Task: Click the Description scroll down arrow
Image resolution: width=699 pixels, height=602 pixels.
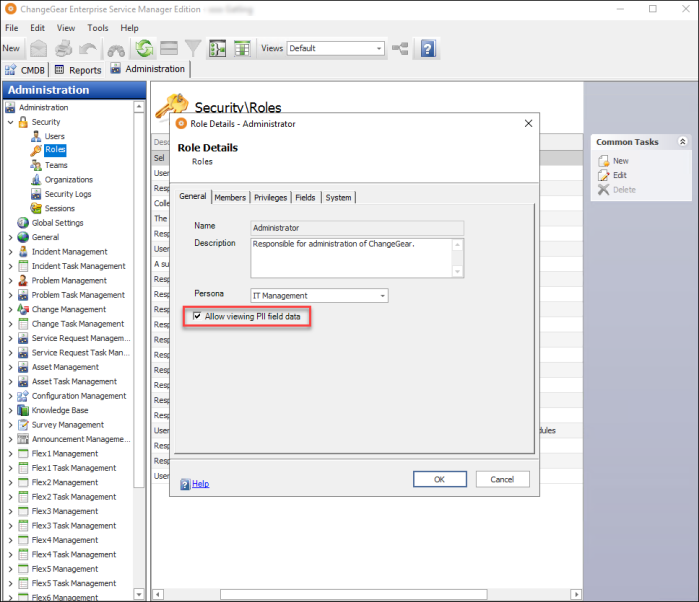Action: click(457, 272)
